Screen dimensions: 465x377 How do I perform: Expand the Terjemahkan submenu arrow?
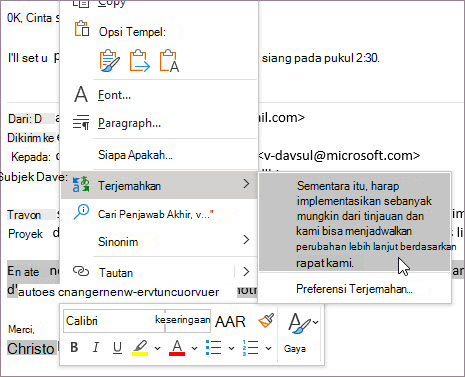click(246, 184)
